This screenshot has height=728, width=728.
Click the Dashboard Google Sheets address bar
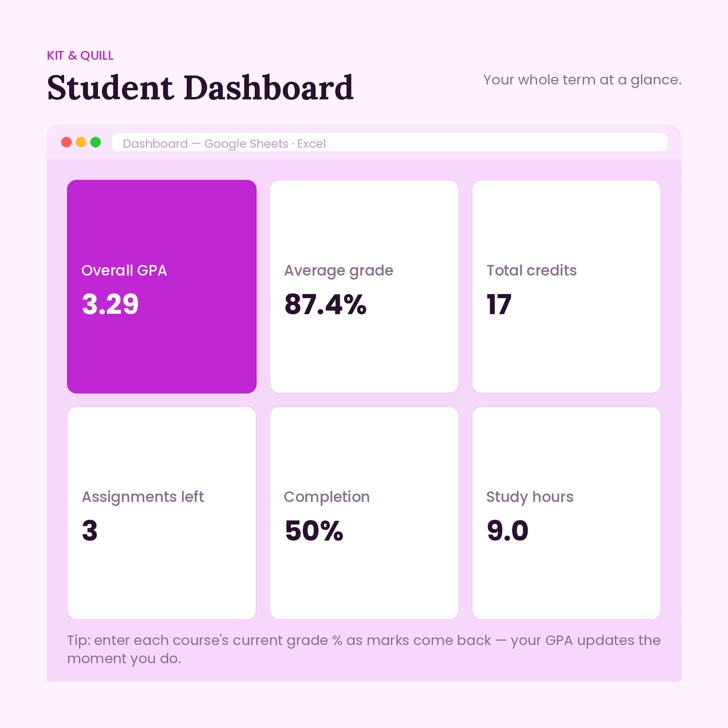pyautogui.click(x=390, y=143)
